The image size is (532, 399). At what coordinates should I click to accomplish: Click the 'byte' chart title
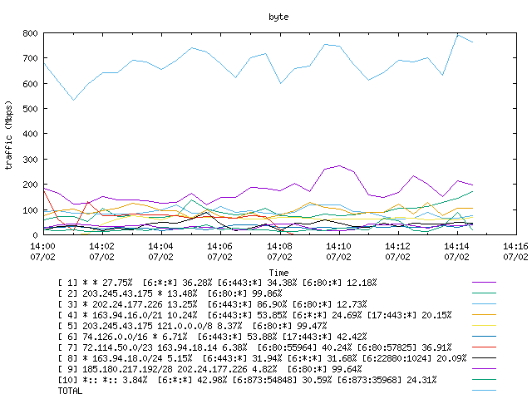pyautogui.click(x=278, y=17)
